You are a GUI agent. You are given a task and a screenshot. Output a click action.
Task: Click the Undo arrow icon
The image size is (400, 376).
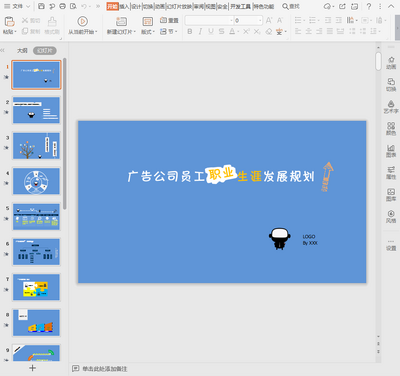point(84,6)
